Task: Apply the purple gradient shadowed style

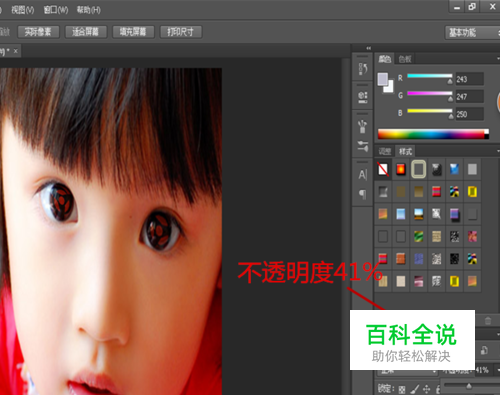Action: [454, 214]
